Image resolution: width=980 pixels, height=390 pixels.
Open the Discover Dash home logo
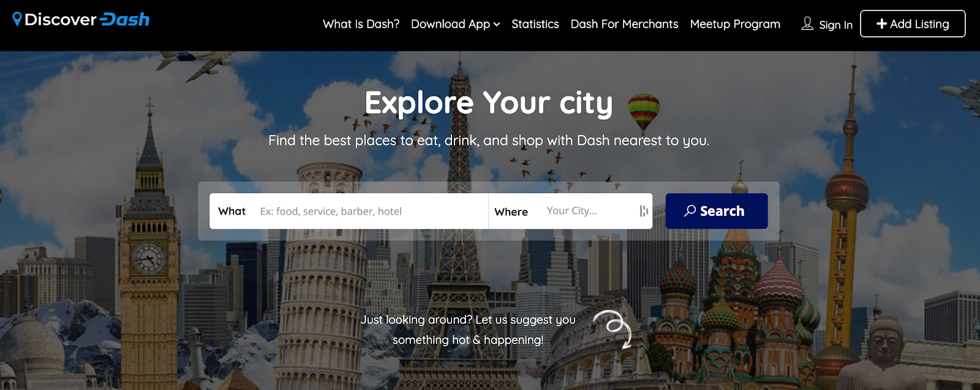click(x=81, y=19)
